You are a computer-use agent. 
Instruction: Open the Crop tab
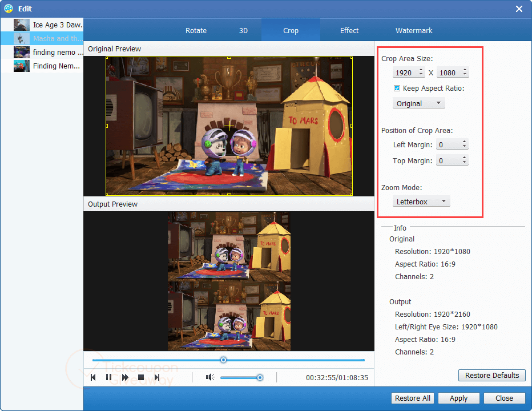coord(291,31)
